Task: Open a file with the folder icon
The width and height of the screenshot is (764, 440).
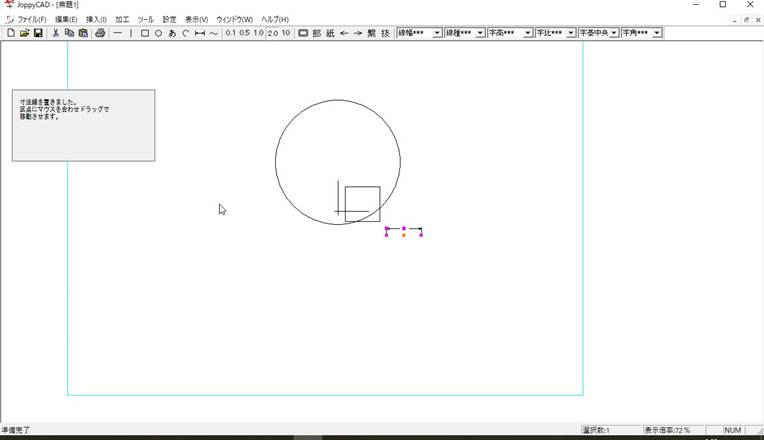Action: coord(24,33)
